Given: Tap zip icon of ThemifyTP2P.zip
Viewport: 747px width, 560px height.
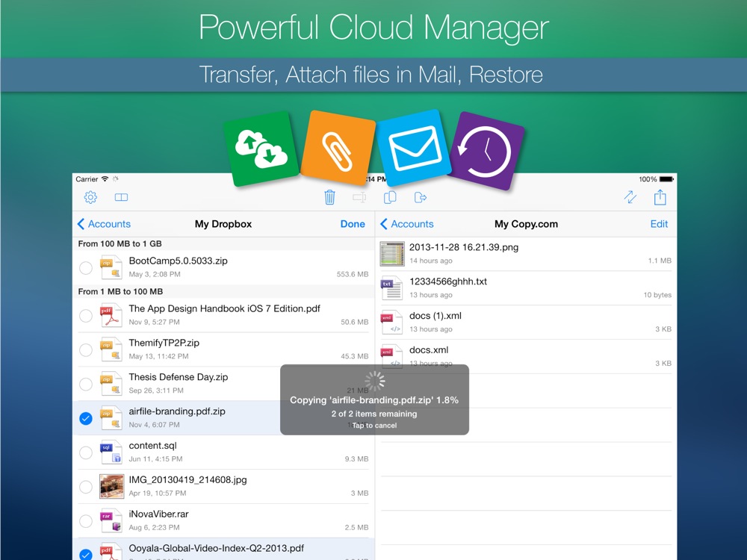Looking at the screenshot, I should tap(111, 349).
